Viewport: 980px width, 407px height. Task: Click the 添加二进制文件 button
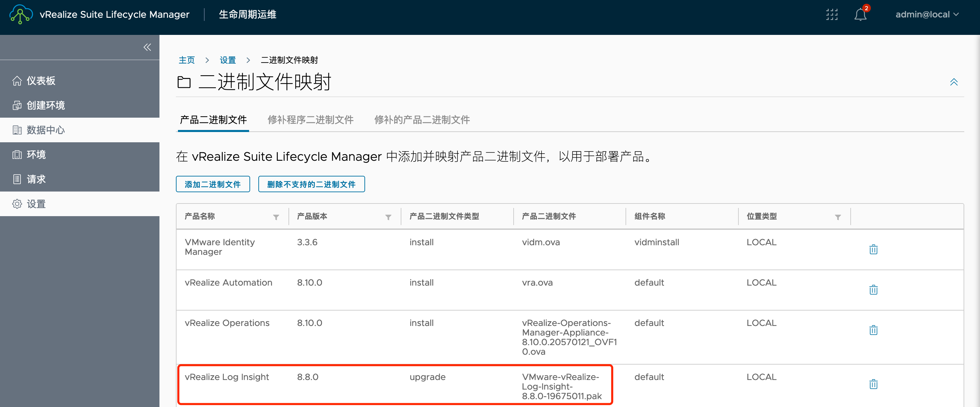click(212, 184)
